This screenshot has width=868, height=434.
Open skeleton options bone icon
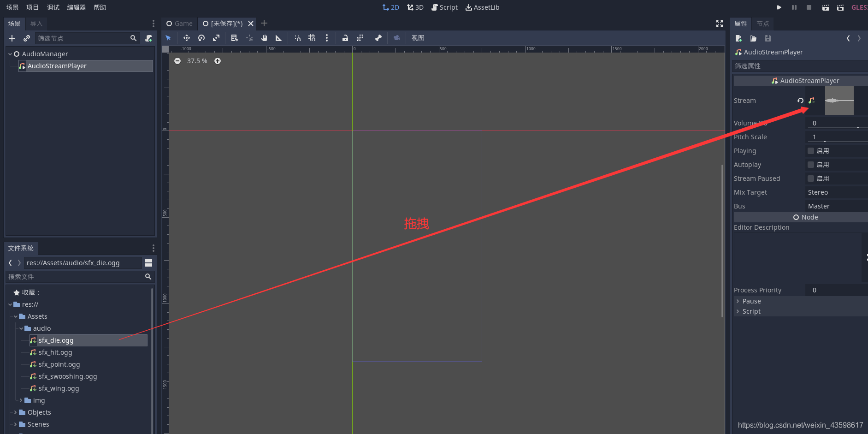click(378, 38)
